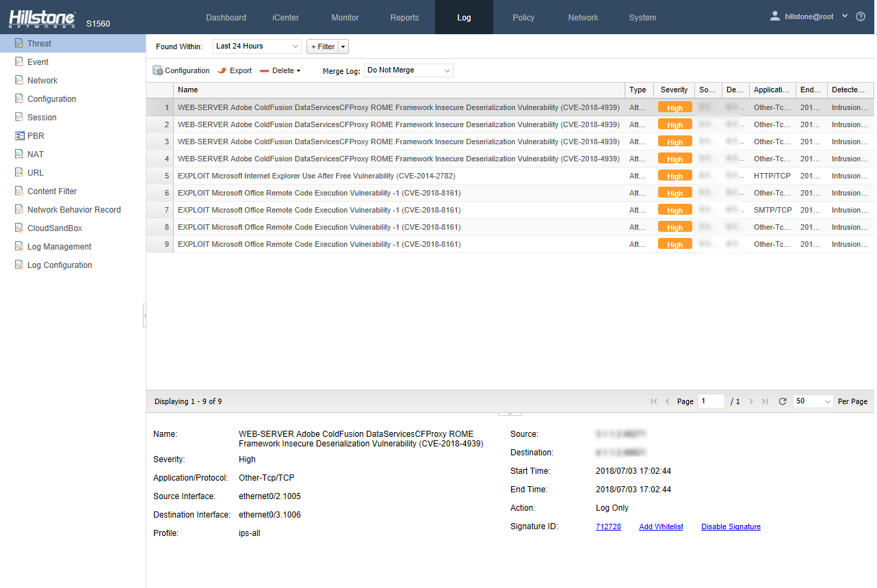Click the user profile icon
The height and width of the screenshot is (588, 877).
(775, 16)
